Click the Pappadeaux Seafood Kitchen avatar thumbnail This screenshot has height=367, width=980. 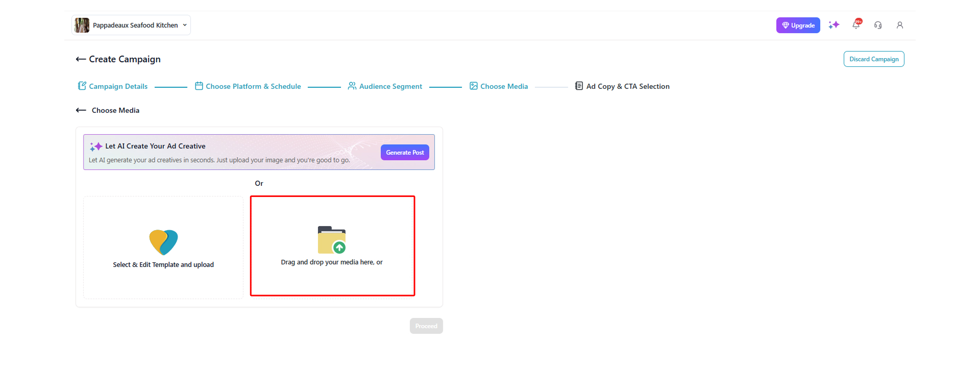click(x=82, y=25)
